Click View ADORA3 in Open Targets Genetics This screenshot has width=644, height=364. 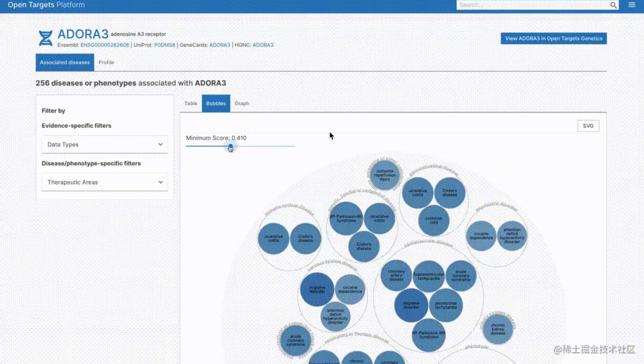pyautogui.click(x=554, y=38)
